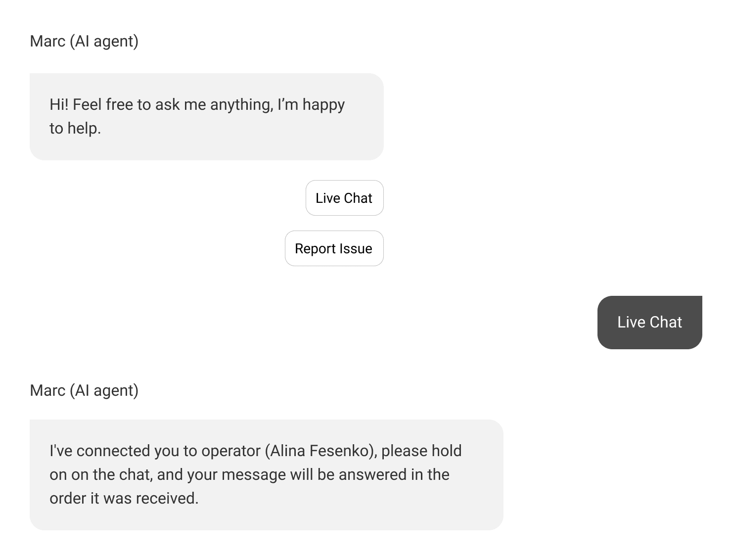Select the Marc (AI agent) label above the greeting
This screenshot has width=732, height=560.
tap(84, 41)
